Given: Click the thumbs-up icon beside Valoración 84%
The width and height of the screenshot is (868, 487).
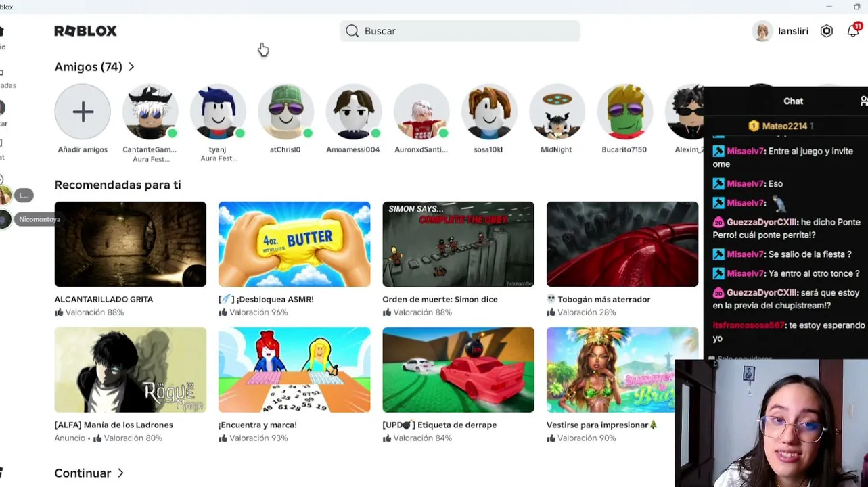Looking at the screenshot, I should click(x=387, y=438).
